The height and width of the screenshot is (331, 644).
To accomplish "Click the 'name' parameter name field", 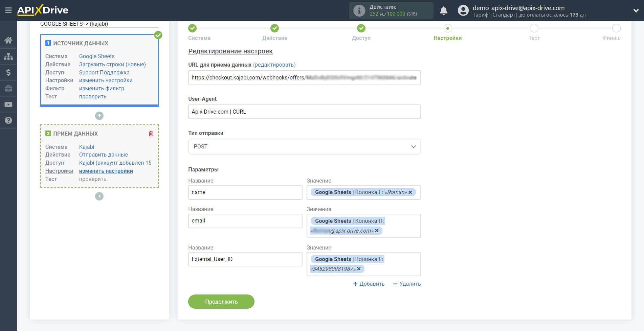I will click(x=245, y=192).
